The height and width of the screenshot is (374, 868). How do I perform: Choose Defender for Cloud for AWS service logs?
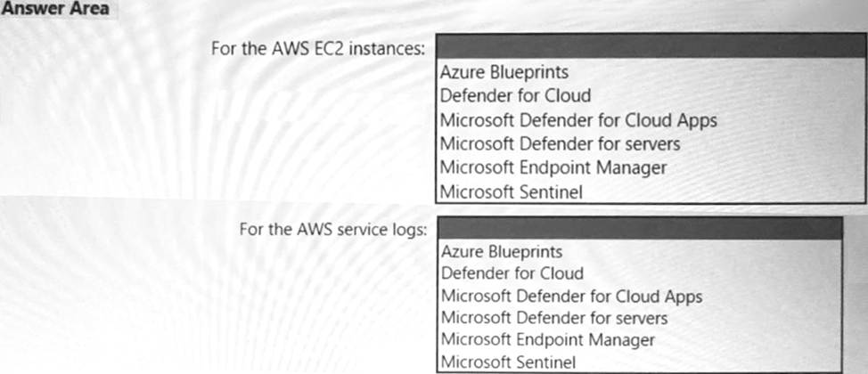click(512, 273)
